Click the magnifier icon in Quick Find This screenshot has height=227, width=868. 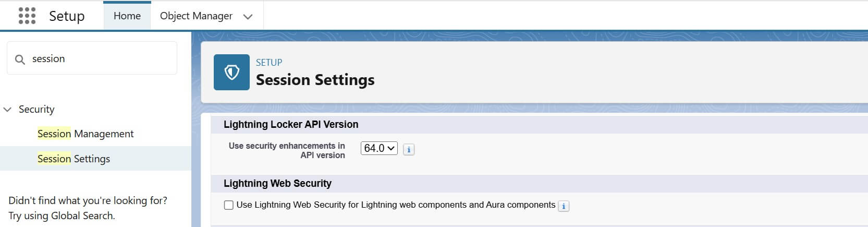[20, 59]
